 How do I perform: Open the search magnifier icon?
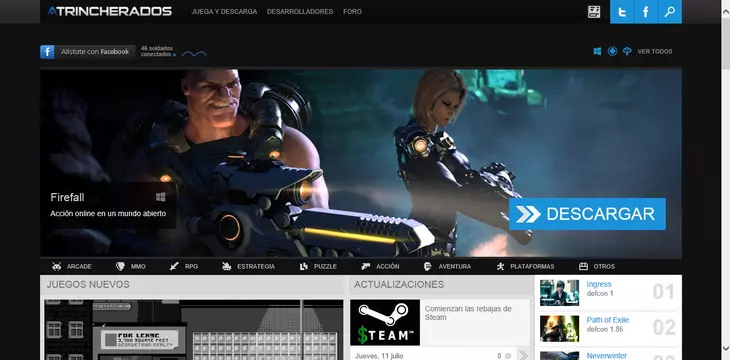click(669, 12)
